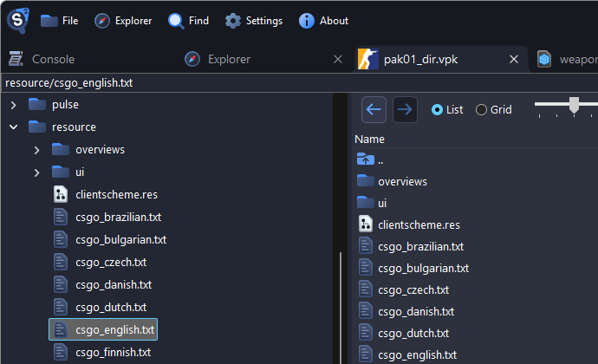The width and height of the screenshot is (598, 364).
Task: Select csgo_brazilian.txt in the tree
Action: (x=107, y=218)
